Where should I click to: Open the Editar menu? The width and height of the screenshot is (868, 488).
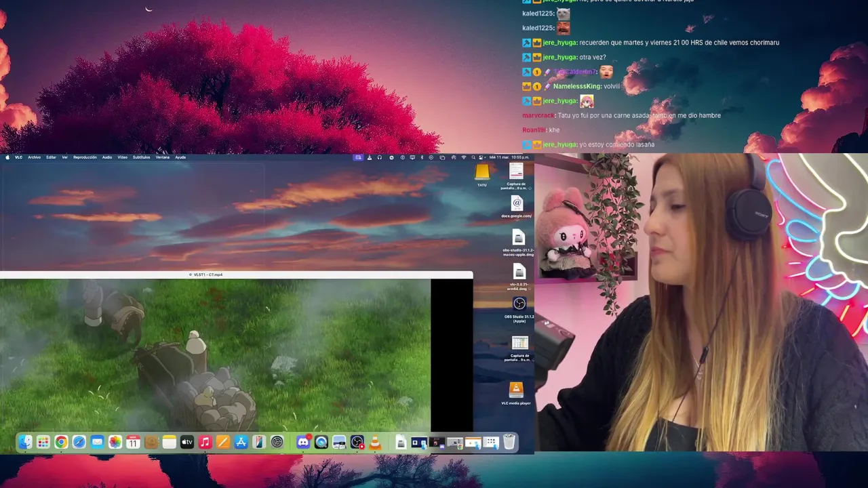51,157
